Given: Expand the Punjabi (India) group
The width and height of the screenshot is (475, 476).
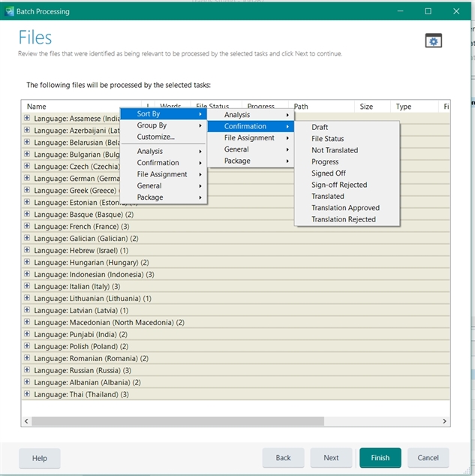Looking at the screenshot, I should pos(27,333).
